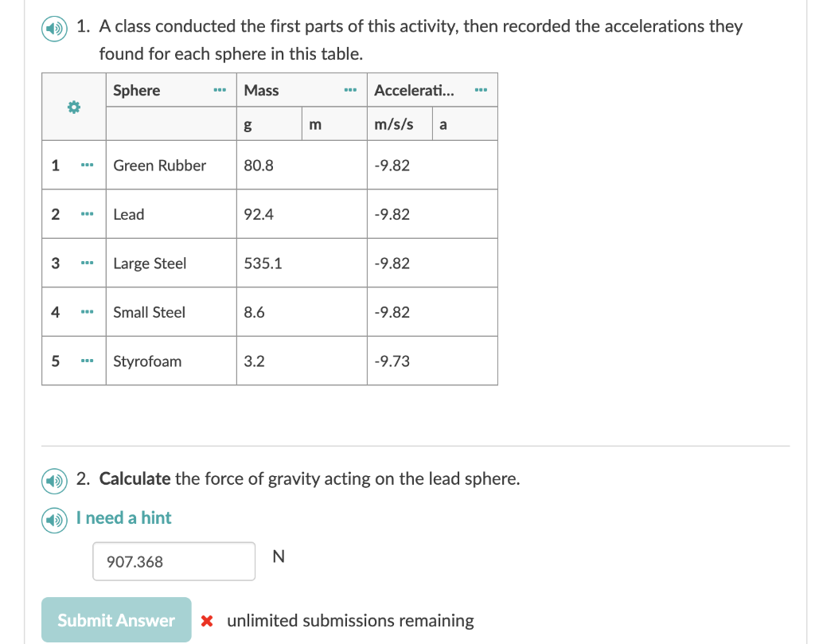
Task: Click the Submit Answer button
Action: 116,620
